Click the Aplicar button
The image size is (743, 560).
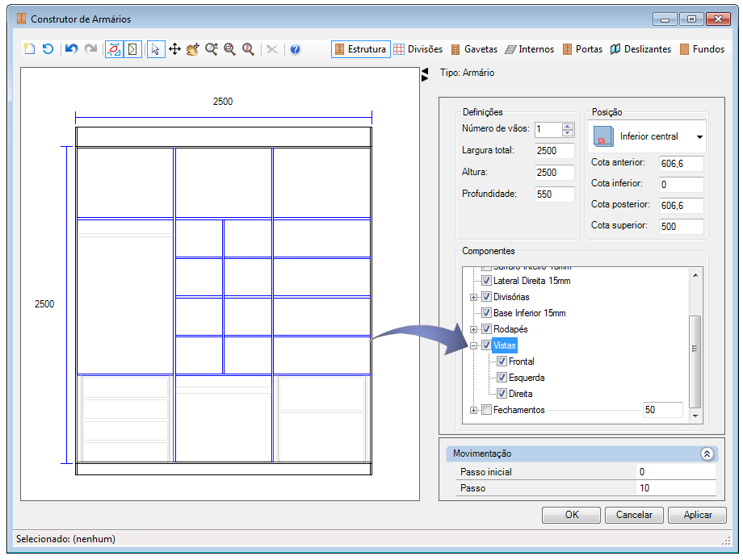698,515
